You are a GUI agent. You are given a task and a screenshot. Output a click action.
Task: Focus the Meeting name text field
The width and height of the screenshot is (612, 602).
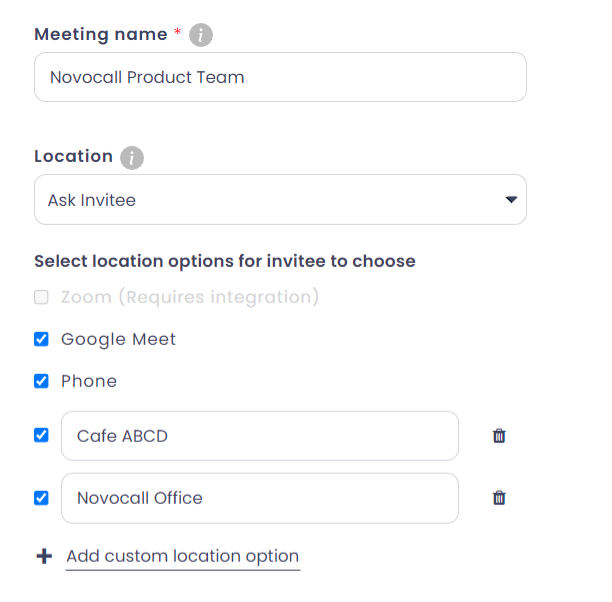pyautogui.click(x=280, y=77)
